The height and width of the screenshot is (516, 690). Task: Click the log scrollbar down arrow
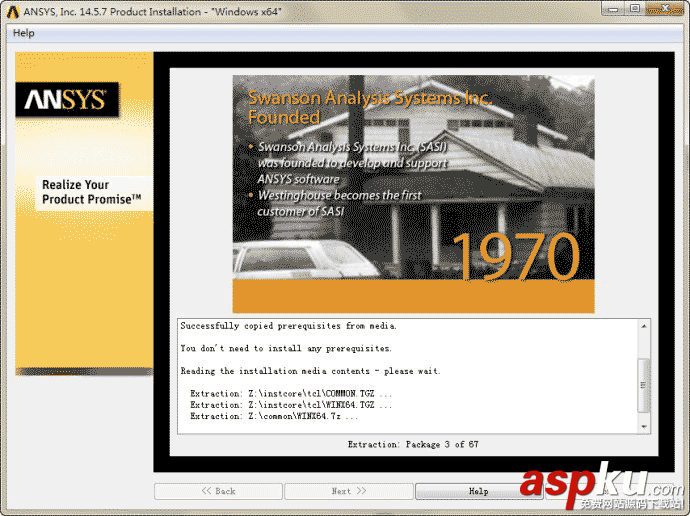click(644, 426)
